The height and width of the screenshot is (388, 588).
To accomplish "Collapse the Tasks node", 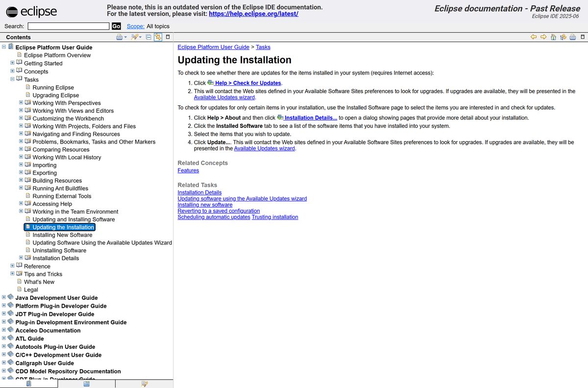I will point(13,79).
